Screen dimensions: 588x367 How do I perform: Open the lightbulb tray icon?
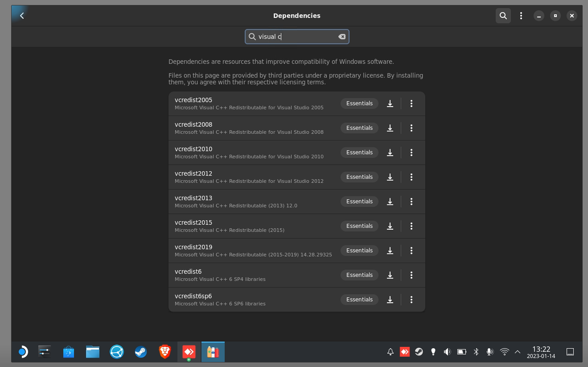pos(433,352)
